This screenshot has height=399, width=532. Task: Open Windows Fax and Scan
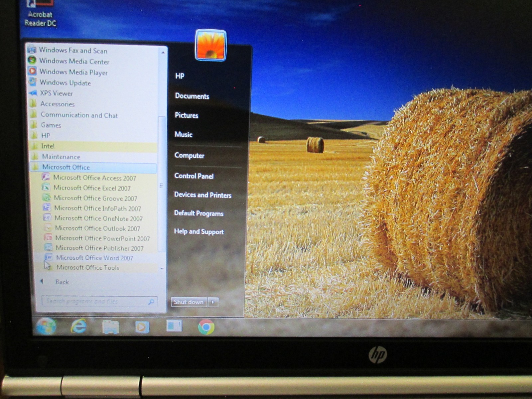point(68,50)
